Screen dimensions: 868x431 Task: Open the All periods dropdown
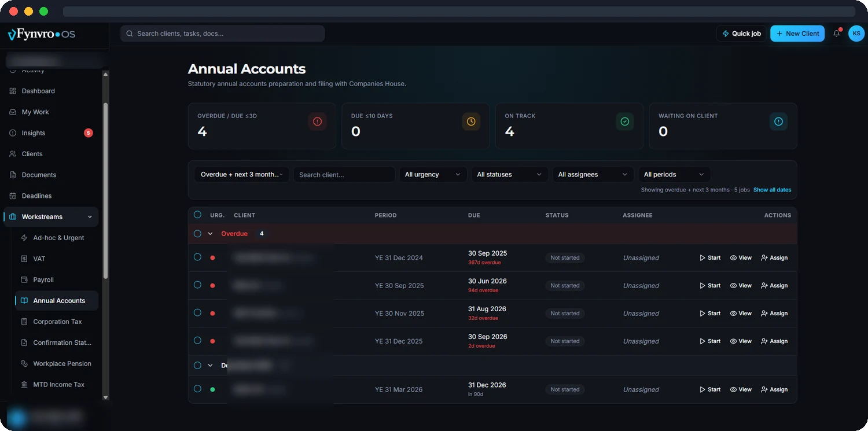(674, 175)
